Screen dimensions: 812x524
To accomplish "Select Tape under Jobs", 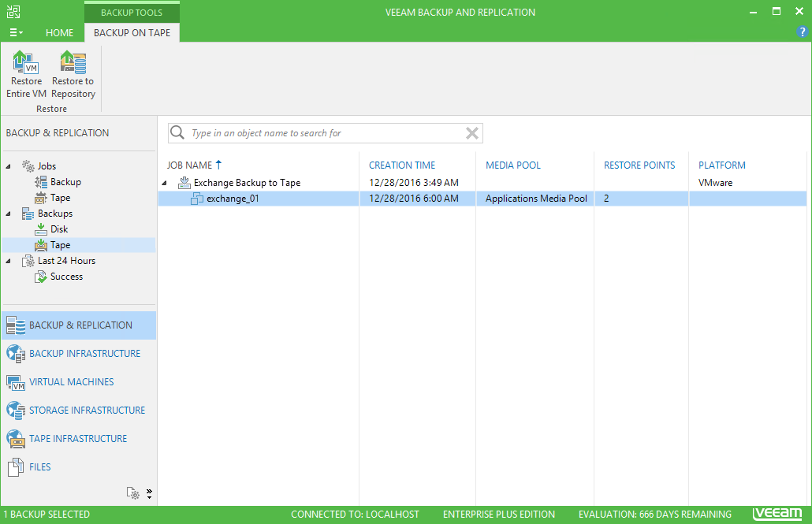I will (60, 198).
